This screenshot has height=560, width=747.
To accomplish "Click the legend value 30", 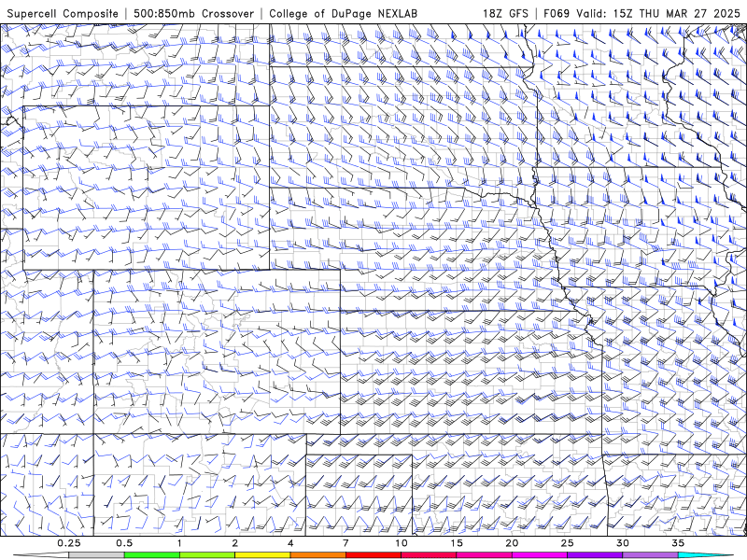I will click(623, 543).
